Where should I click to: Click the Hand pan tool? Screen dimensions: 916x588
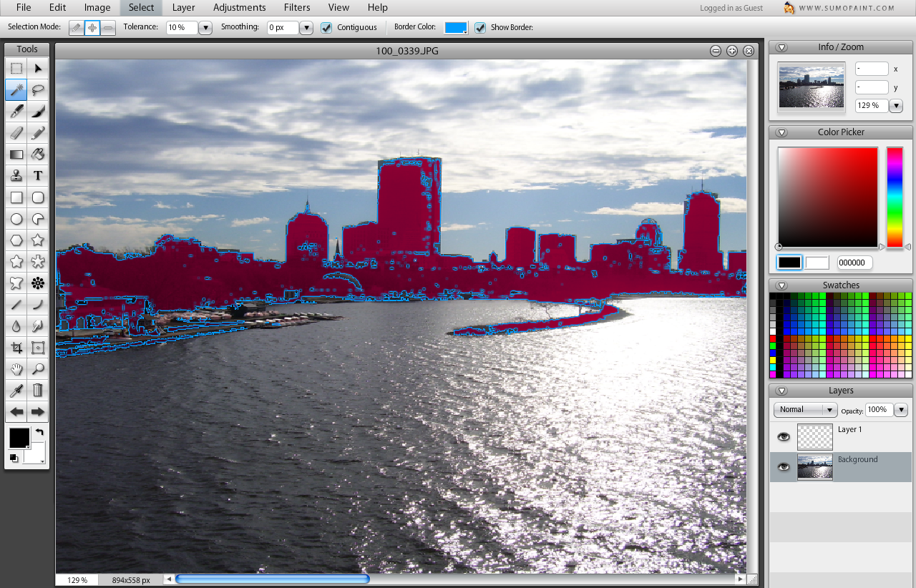(x=16, y=369)
